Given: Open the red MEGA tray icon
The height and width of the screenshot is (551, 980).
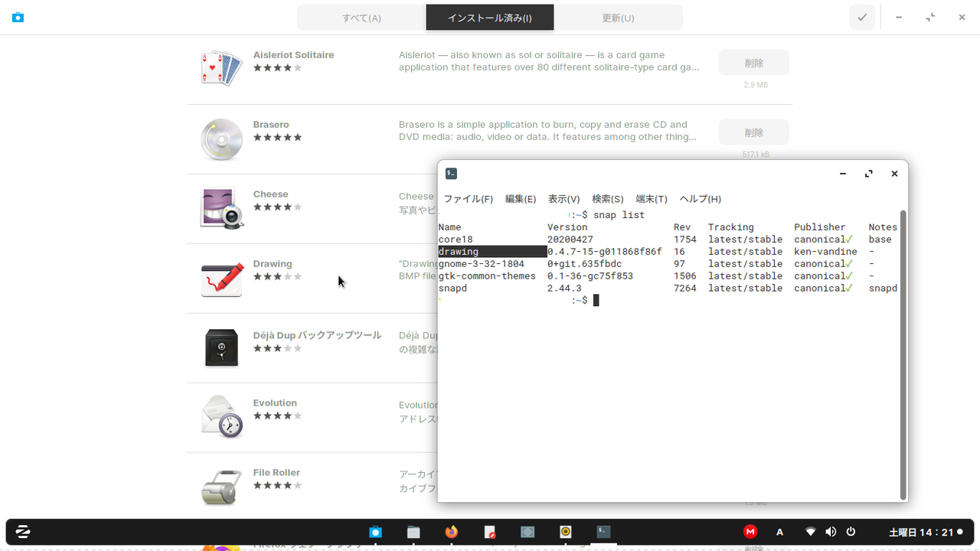Looking at the screenshot, I should point(750,532).
